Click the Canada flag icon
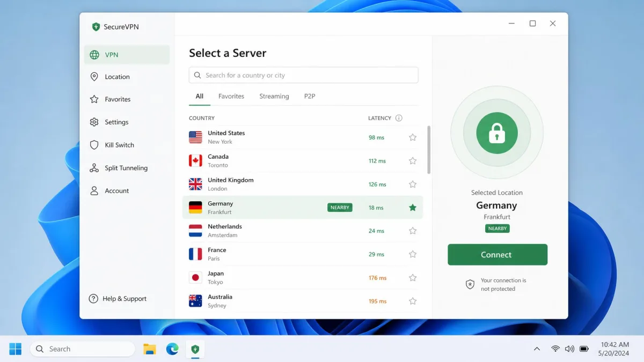The height and width of the screenshot is (362, 644). click(195, 161)
